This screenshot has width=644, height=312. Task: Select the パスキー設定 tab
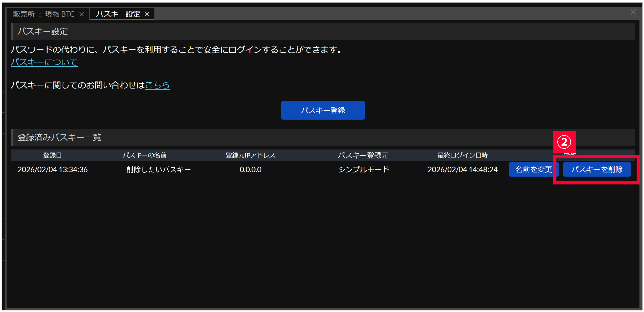pos(118,14)
